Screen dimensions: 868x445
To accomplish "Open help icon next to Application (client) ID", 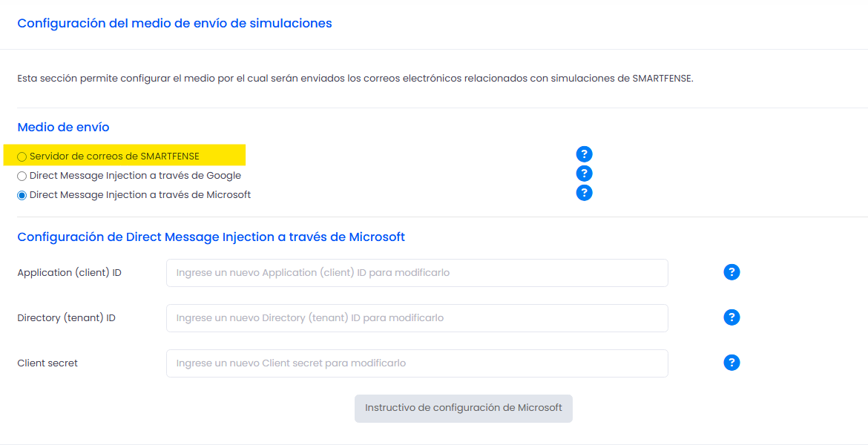I will pos(731,272).
